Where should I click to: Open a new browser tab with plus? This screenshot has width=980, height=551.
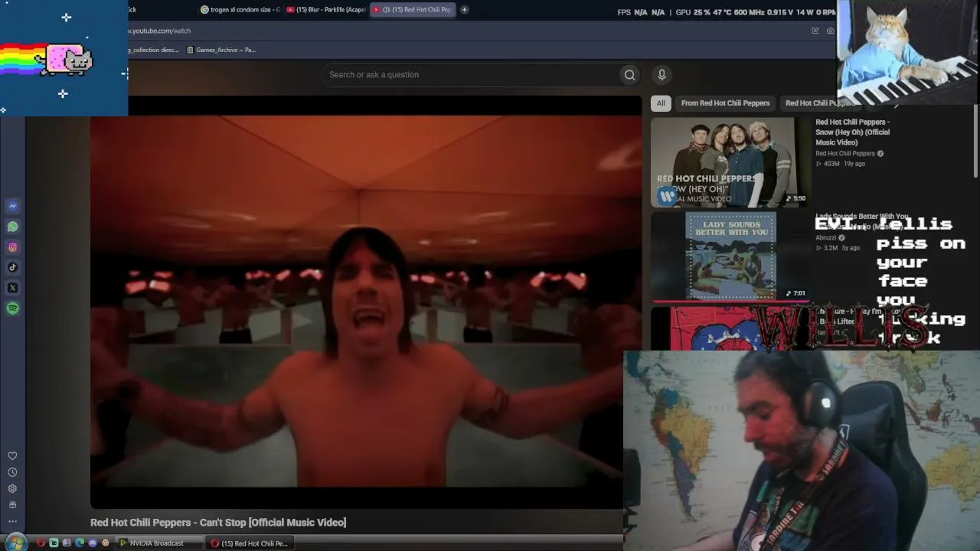tap(464, 10)
